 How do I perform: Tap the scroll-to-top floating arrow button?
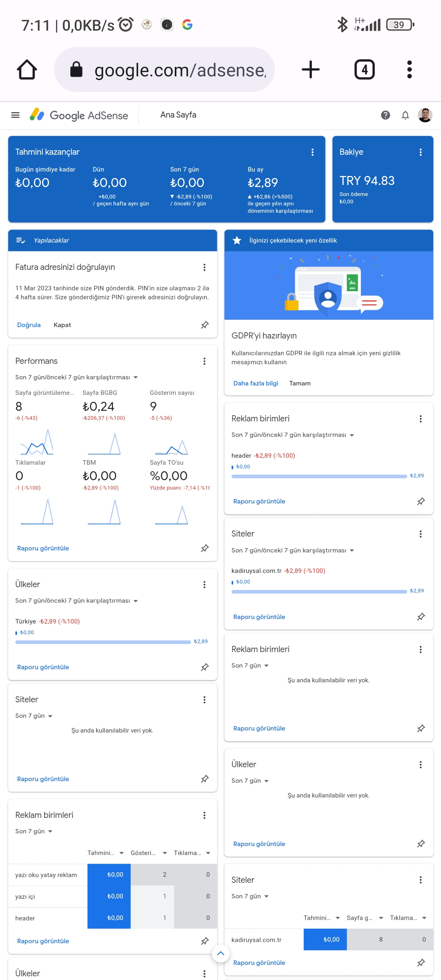pos(220,953)
